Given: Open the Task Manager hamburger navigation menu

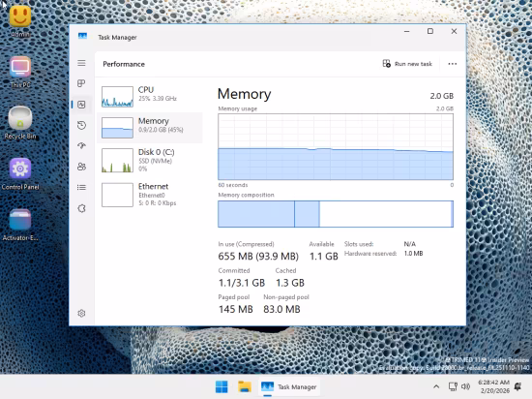Looking at the screenshot, I should [x=81, y=63].
